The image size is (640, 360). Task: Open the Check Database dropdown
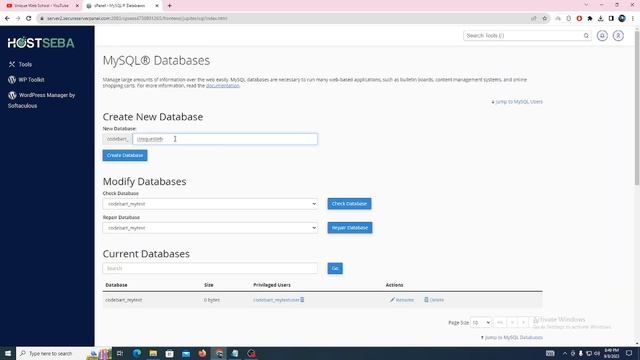pyautogui.click(x=210, y=204)
